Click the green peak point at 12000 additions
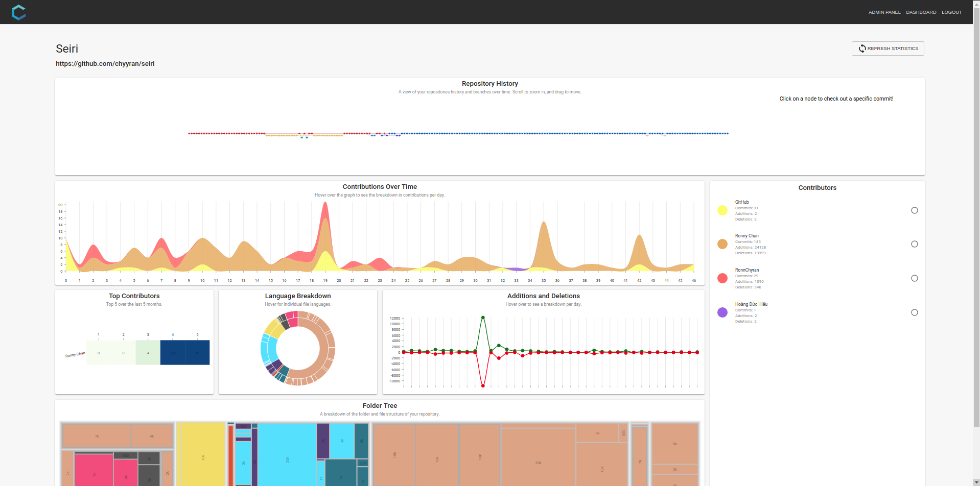Screen dimensions: 980x486 click(483, 318)
